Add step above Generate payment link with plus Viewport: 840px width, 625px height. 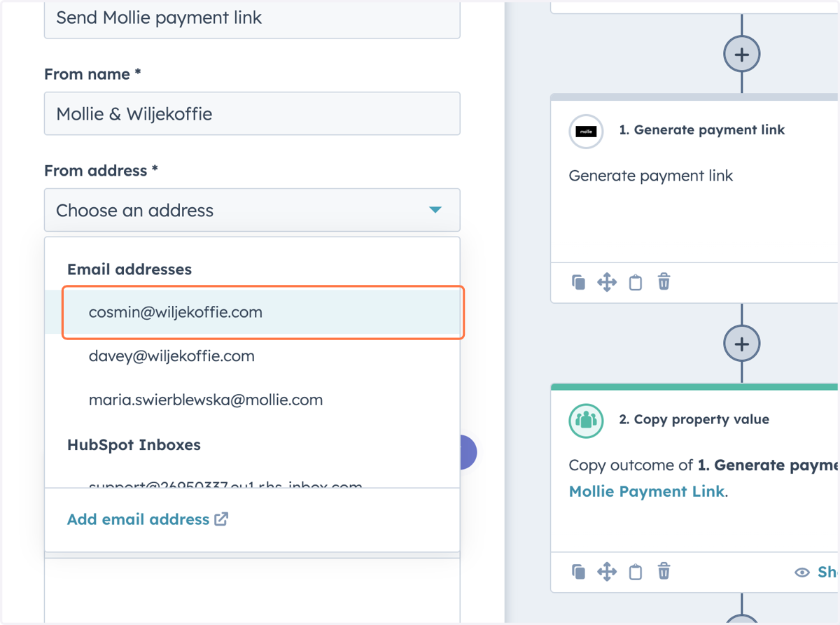point(742,54)
